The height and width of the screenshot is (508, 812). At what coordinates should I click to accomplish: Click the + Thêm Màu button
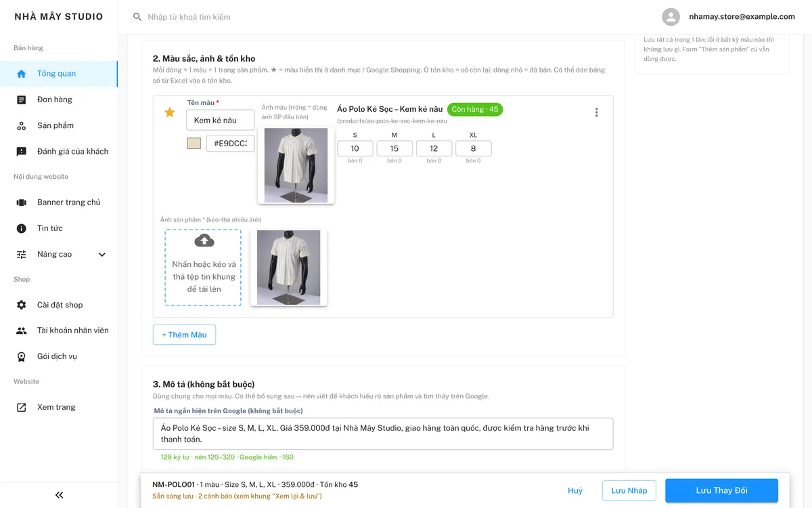pos(184,335)
